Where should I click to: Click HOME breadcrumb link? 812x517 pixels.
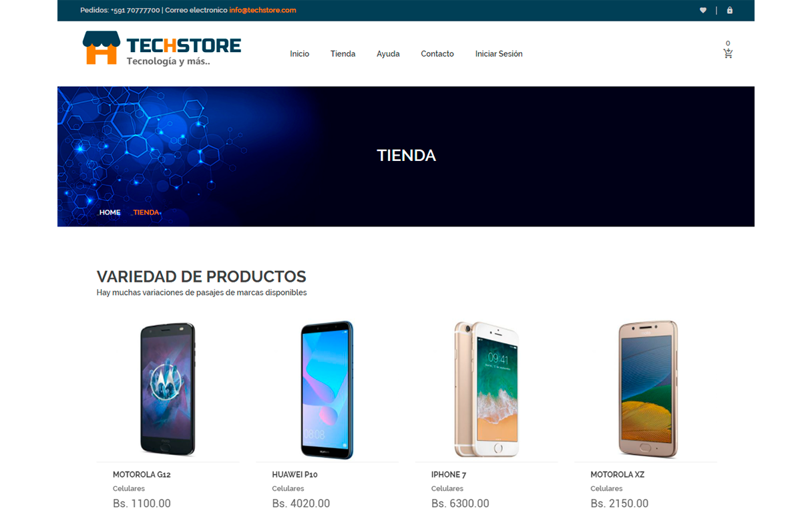pos(110,212)
